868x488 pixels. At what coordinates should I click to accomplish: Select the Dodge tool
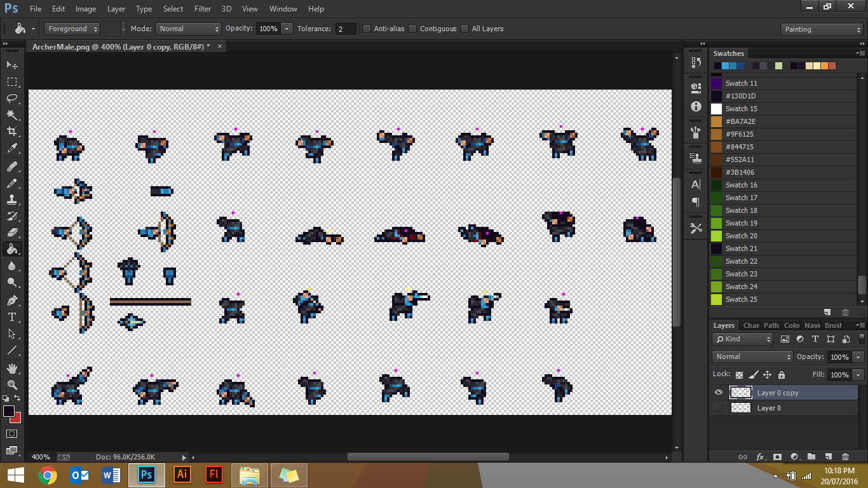pos(12,283)
